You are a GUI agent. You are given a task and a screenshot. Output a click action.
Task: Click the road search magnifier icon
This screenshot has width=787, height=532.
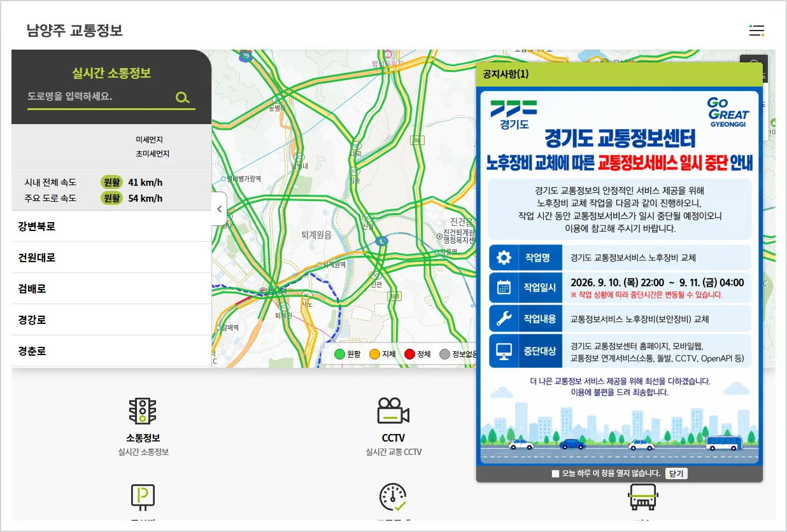click(x=183, y=97)
